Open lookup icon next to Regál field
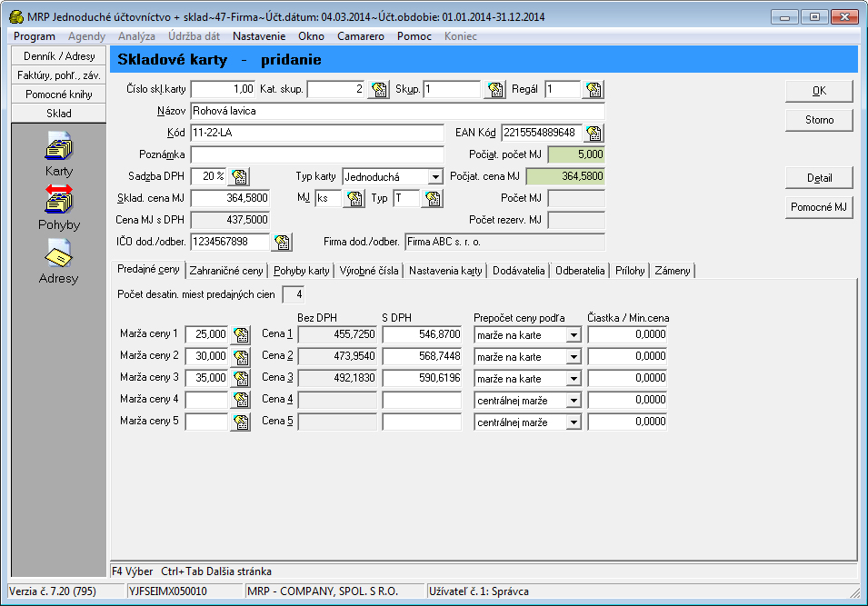 pos(594,89)
